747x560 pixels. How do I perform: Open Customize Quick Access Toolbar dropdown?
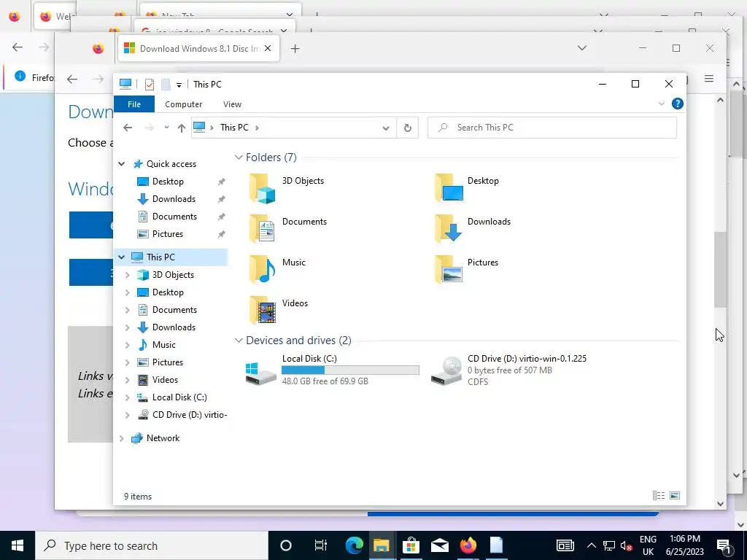[x=179, y=85]
